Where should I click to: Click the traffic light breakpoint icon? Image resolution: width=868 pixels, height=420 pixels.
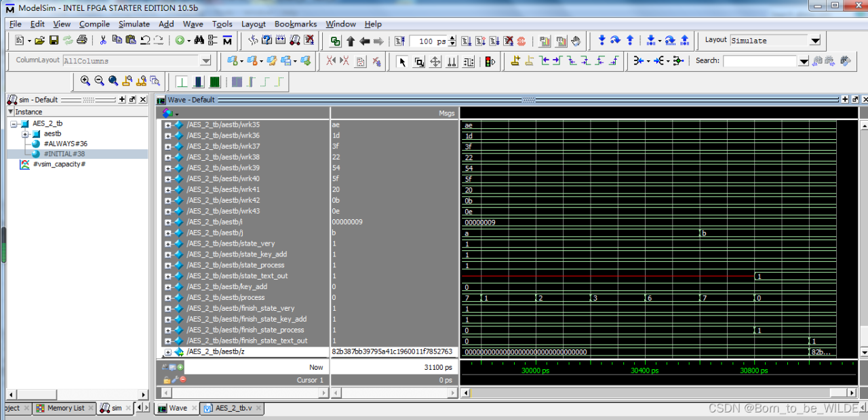[x=490, y=62]
